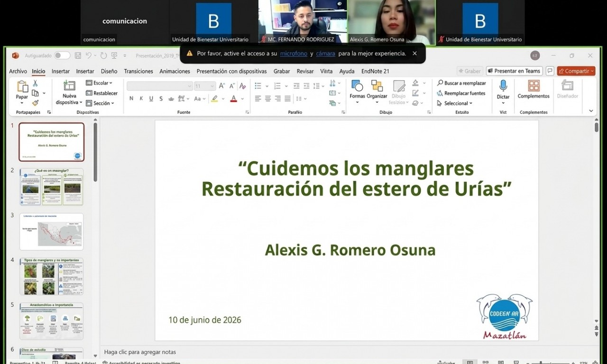The image size is (607, 364).
Task: Select slide 2 ¿Qué es un manglar? thumbnail
Action: (51, 187)
